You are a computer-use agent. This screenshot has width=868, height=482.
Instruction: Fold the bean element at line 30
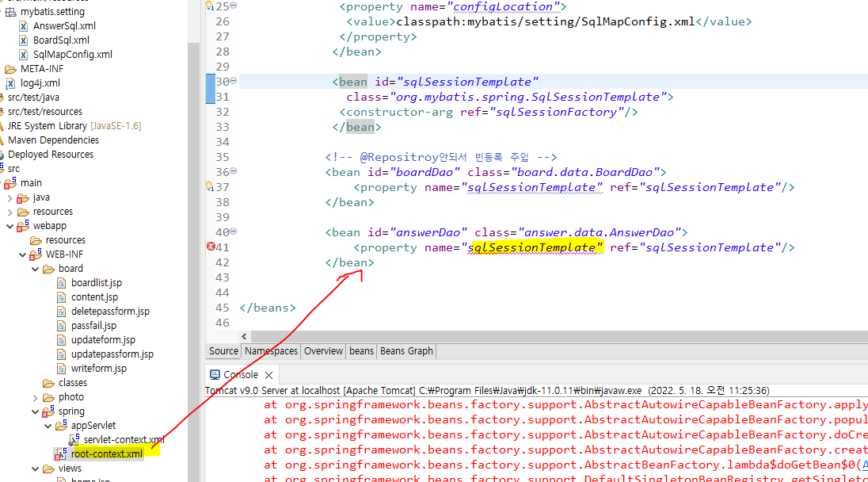[234, 81]
